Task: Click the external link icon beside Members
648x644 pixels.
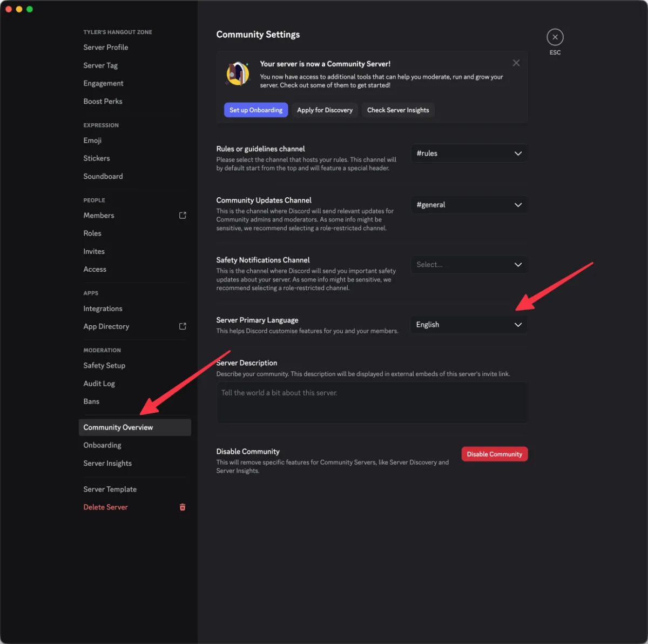Action: (x=183, y=216)
